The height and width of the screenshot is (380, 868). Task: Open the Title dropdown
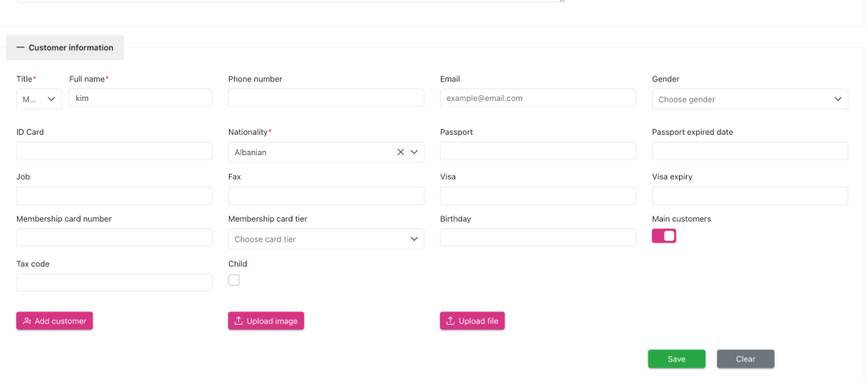click(39, 99)
